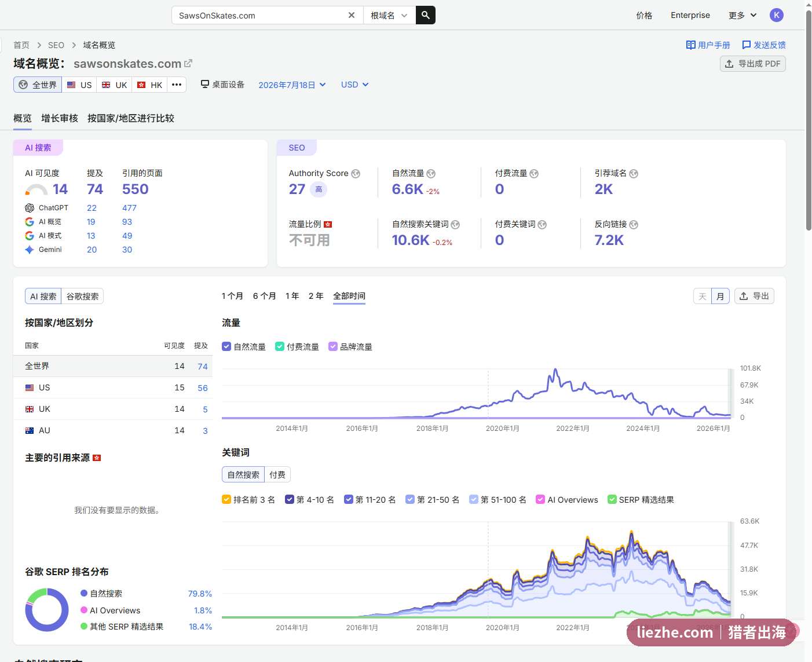Viewport: 812px width, 662px height.
Task: Switch chart granularity to 月
Action: tap(720, 296)
